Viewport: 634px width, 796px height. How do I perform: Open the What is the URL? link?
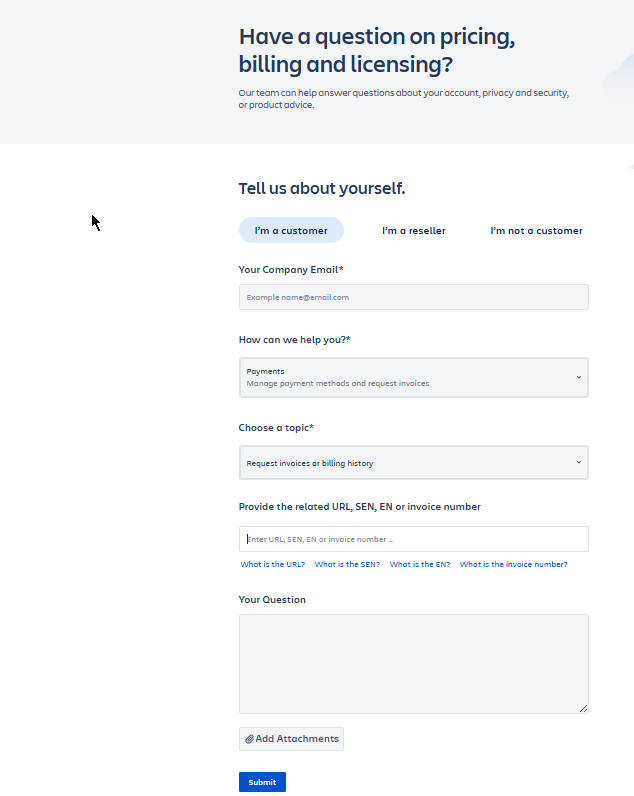(x=273, y=565)
